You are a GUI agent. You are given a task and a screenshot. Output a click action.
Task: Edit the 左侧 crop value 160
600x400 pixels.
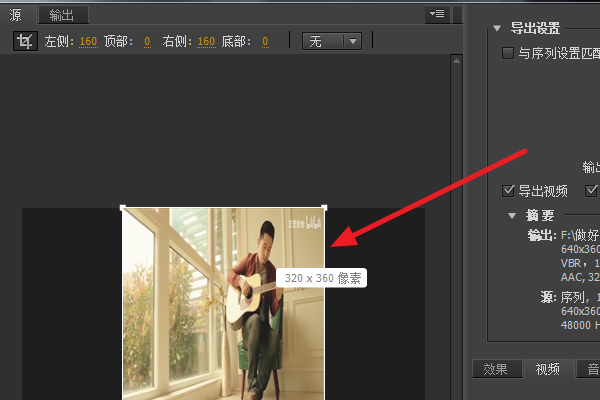point(88,41)
